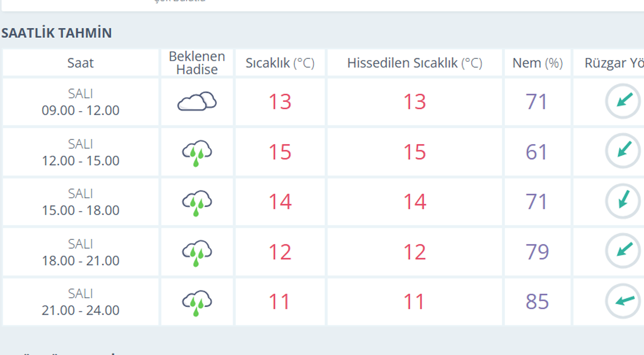Viewport: 644px width, 355px height.
Task: Click wind direction arrow for 21.00 - 24.00
Action: point(623,301)
